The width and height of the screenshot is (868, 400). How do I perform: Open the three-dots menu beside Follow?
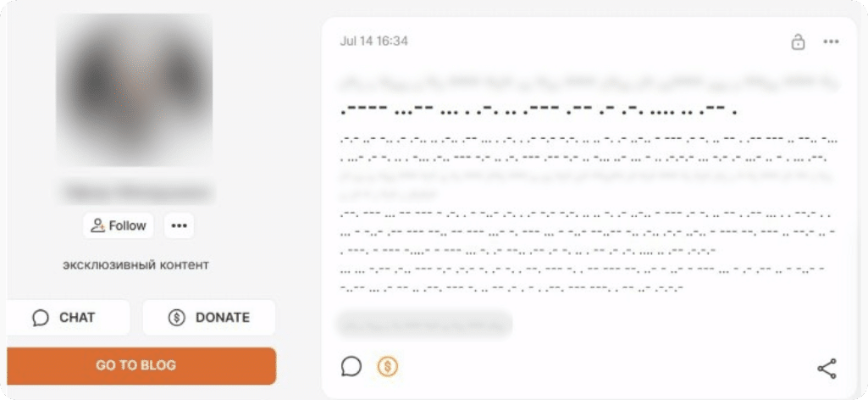tap(179, 225)
